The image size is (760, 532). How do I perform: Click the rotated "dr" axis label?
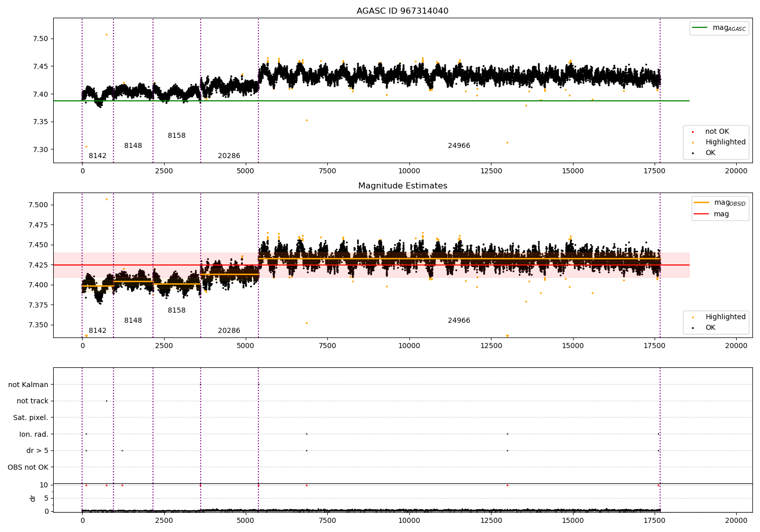[x=33, y=498]
